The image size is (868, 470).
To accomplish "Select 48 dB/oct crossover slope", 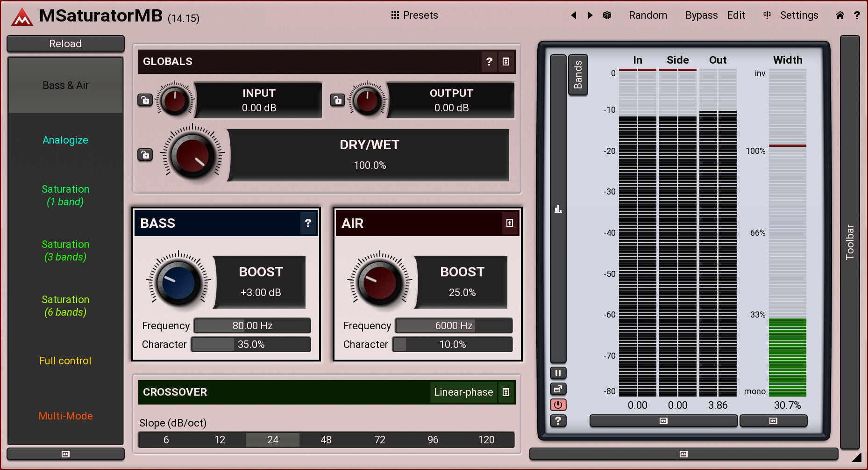I will pos(326,440).
